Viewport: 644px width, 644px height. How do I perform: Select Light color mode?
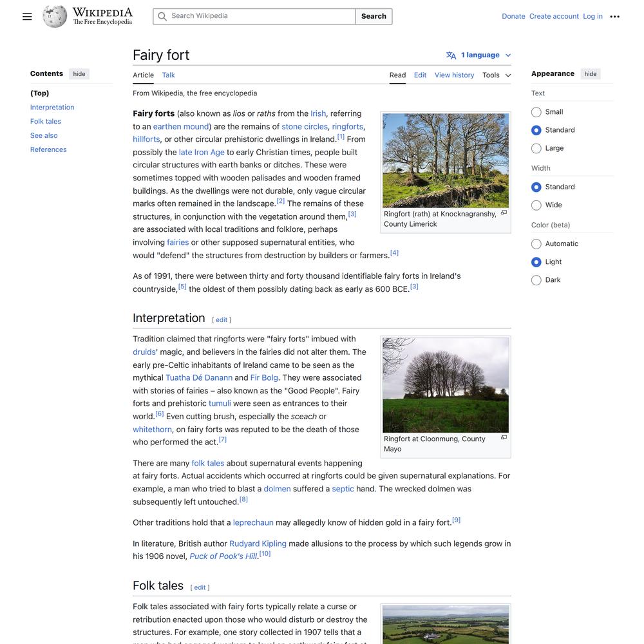(536, 262)
